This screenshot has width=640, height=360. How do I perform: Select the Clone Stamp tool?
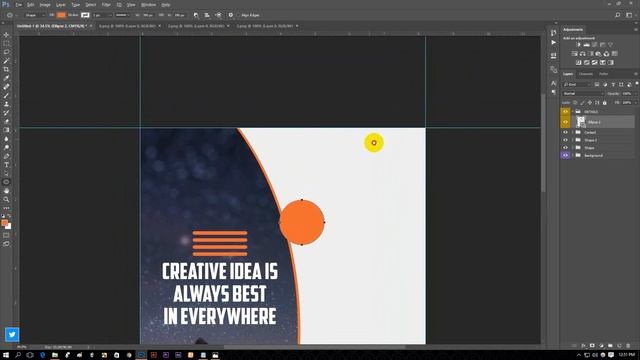point(6,104)
